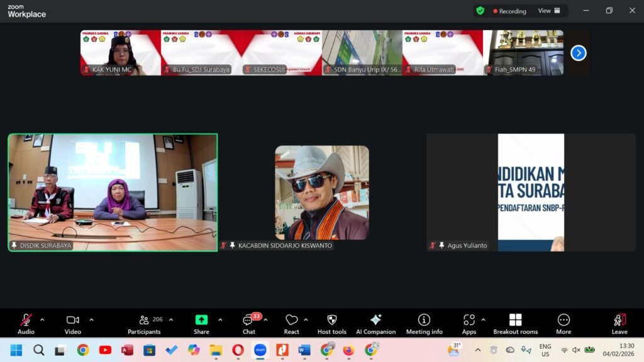Toggle mute from Windows tray speaker icon

(576, 350)
